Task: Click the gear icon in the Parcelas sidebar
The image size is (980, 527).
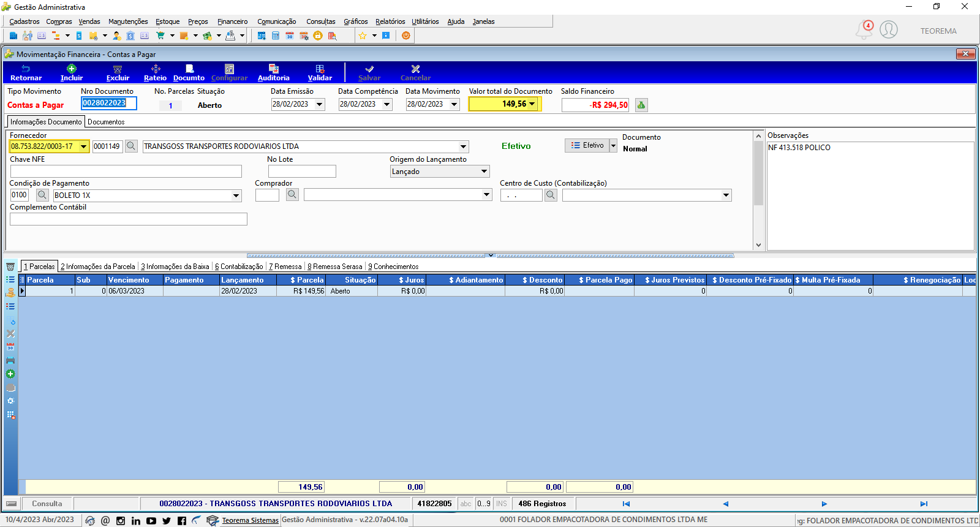Action: point(10,401)
